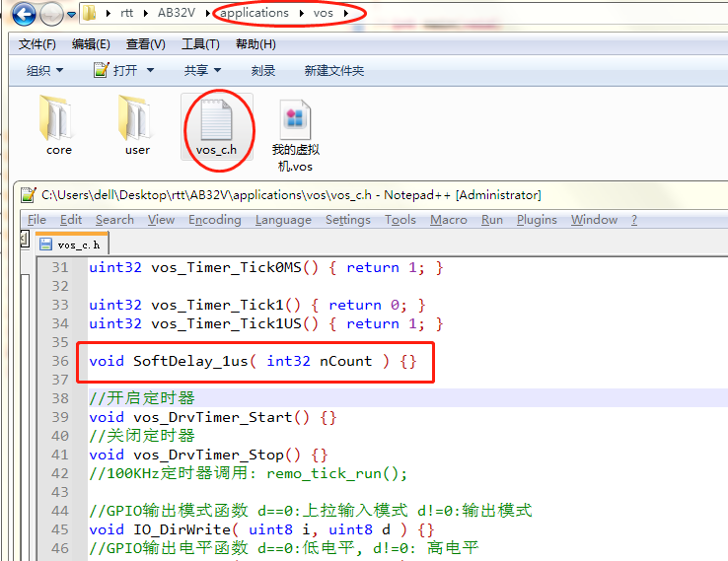Screen dimensions: 728x561
Task: Open the 组织 dropdown
Action: [x=44, y=71]
